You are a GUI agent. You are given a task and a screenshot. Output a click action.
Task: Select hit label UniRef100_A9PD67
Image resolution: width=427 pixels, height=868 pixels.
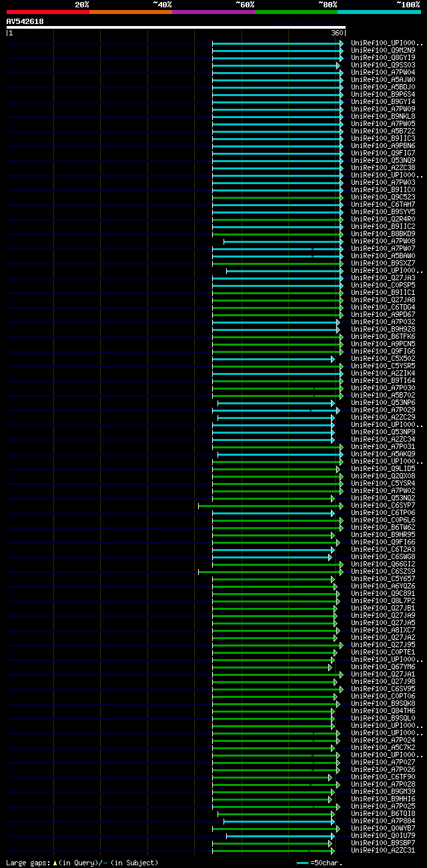tap(383, 314)
